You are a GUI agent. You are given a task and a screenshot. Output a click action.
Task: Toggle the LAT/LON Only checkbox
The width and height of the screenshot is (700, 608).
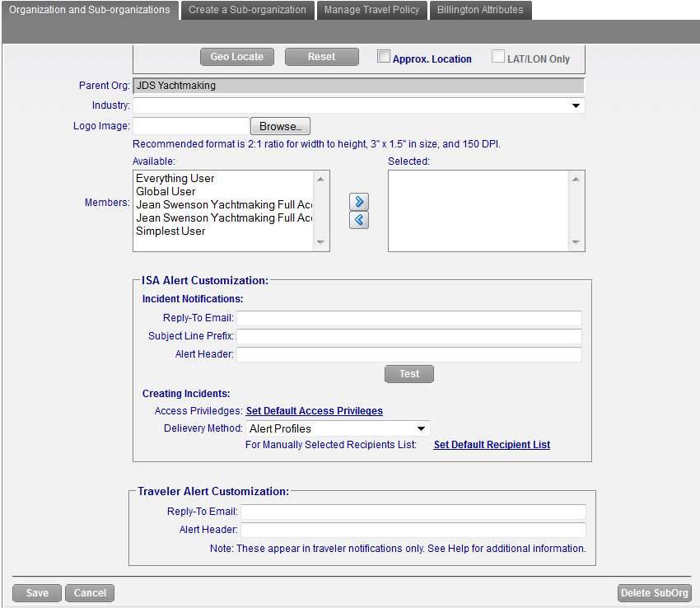coord(498,57)
